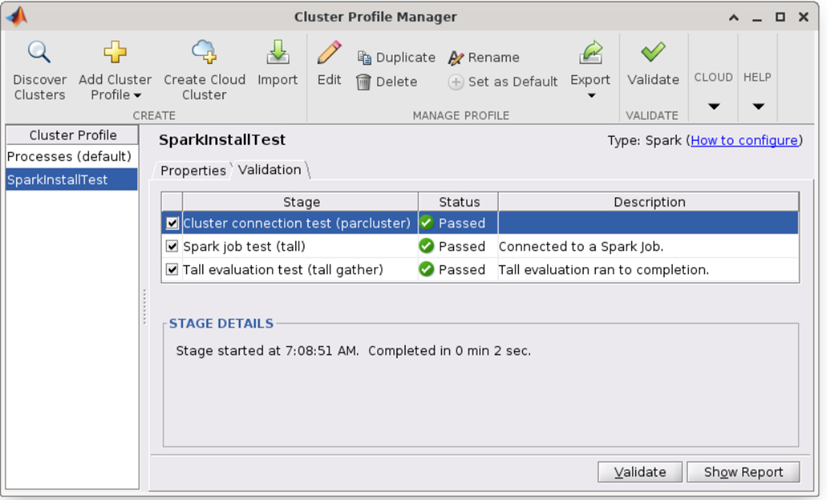Screen dimensions: 828x500
Task: Disable the Tall evaluation test checkbox
Action: pos(173,269)
